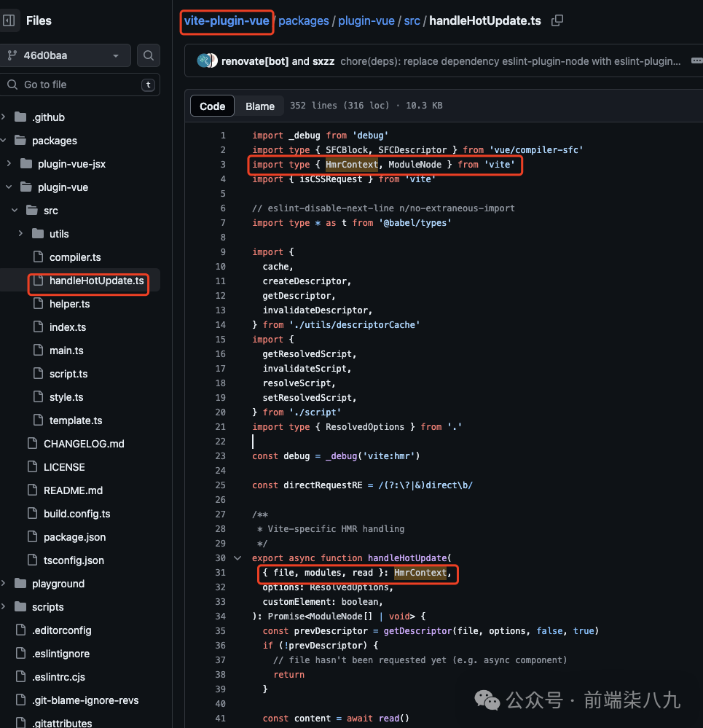Open the 46d0baa branch selector dropdown
Screen dimensions: 703x728
pos(64,55)
